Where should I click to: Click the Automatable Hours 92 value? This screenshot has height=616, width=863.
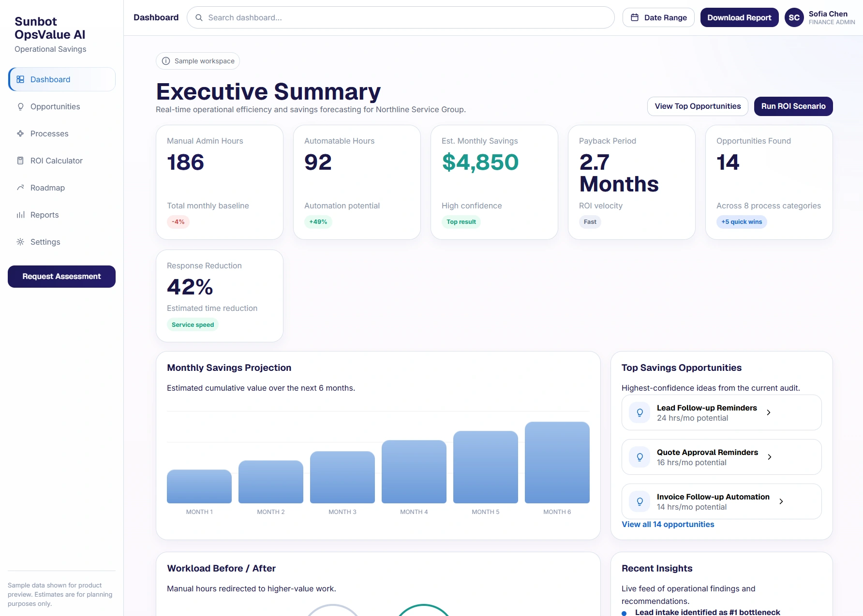pos(318,162)
